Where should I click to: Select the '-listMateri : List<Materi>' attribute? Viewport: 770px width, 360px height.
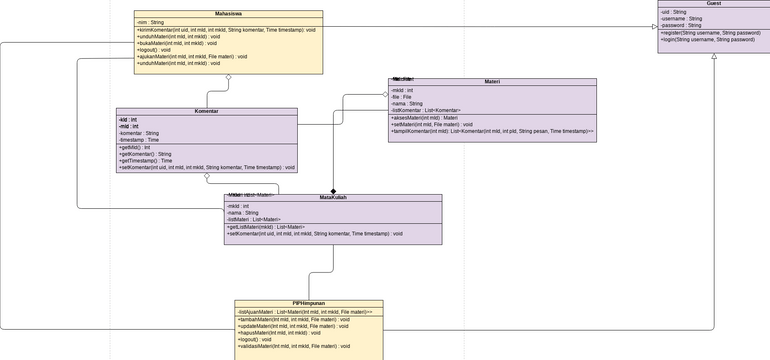click(253, 220)
